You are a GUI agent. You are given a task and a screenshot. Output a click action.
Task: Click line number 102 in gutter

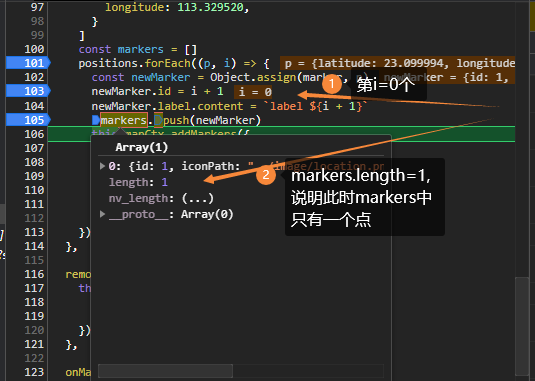(x=34, y=77)
